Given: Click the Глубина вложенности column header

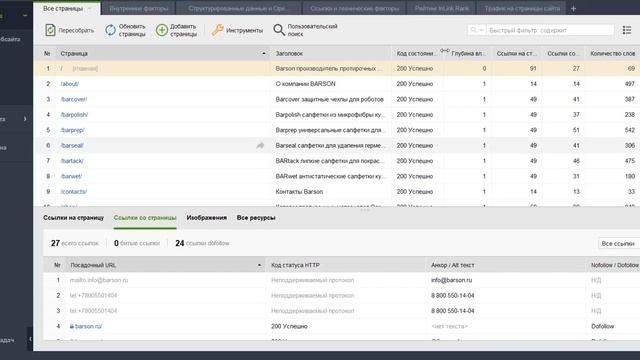Looking at the screenshot, I should (469, 53).
